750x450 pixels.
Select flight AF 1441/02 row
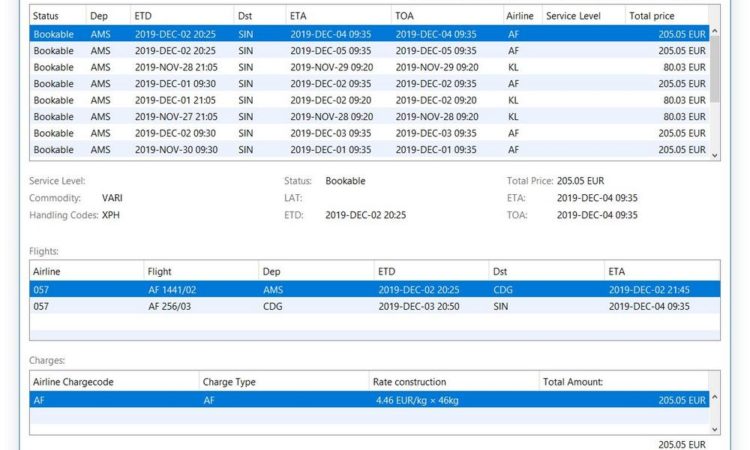(x=375, y=290)
